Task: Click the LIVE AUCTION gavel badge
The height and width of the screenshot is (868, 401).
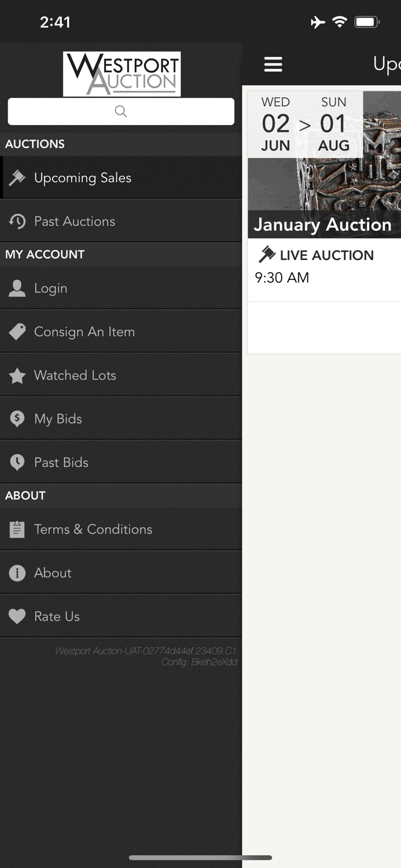Action: pos(267,254)
